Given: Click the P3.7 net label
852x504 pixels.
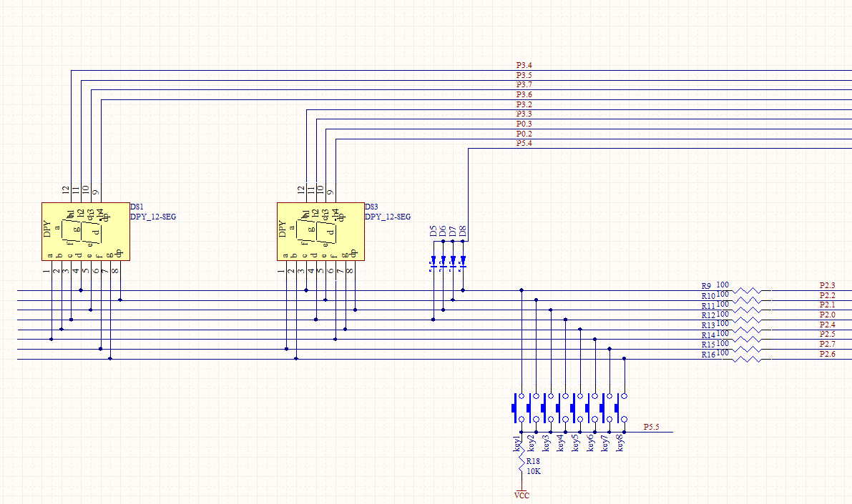Looking at the screenshot, I should click(524, 85).
